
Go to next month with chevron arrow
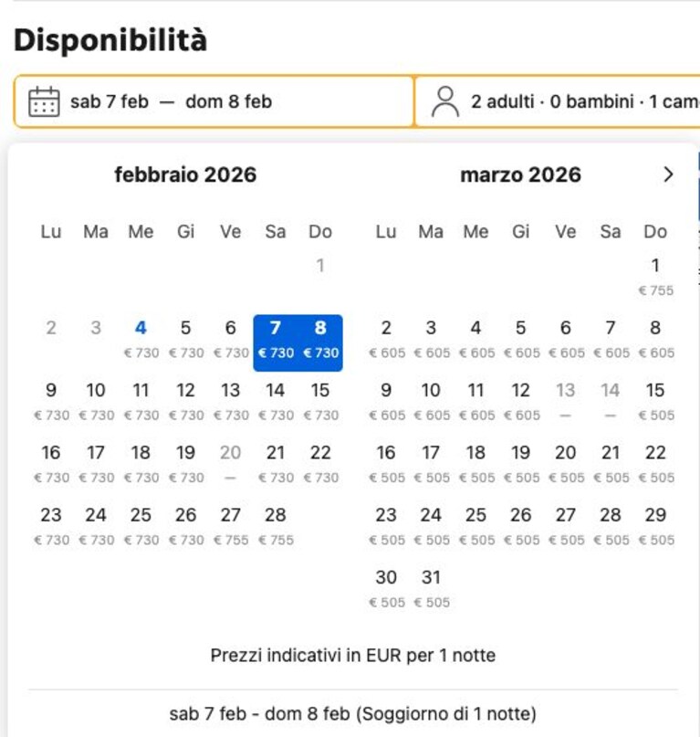[x=668, y=174]
